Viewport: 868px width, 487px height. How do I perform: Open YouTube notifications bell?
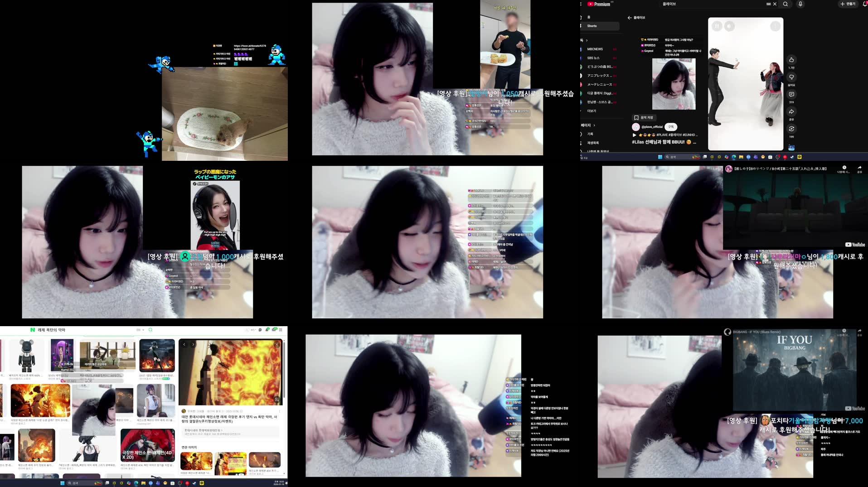coord(864,4)
